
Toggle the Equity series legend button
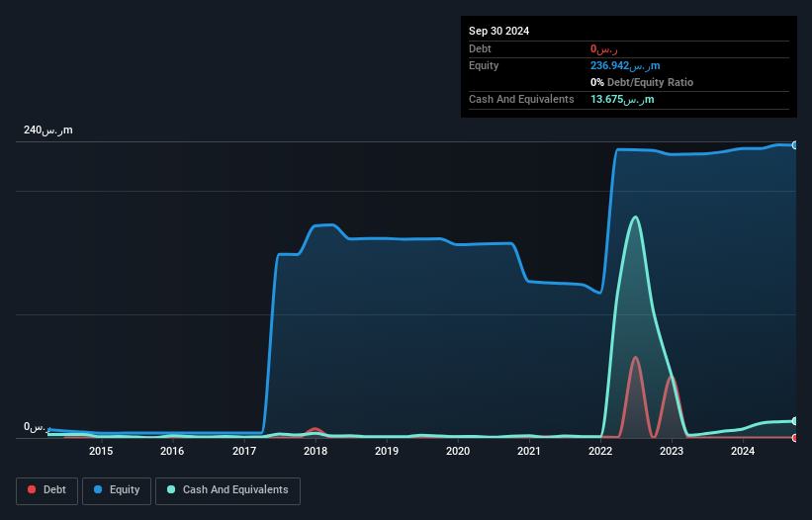click(117, 490)
